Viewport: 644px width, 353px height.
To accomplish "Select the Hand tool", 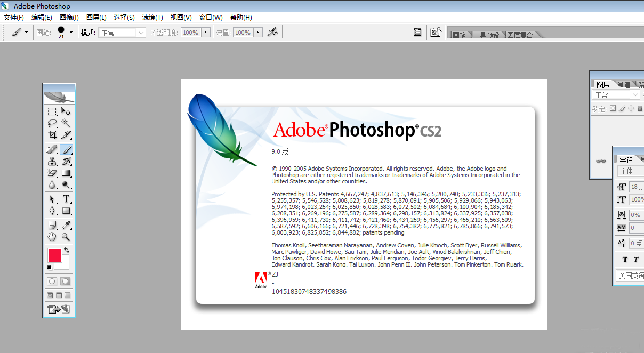I will pos(52,237).
